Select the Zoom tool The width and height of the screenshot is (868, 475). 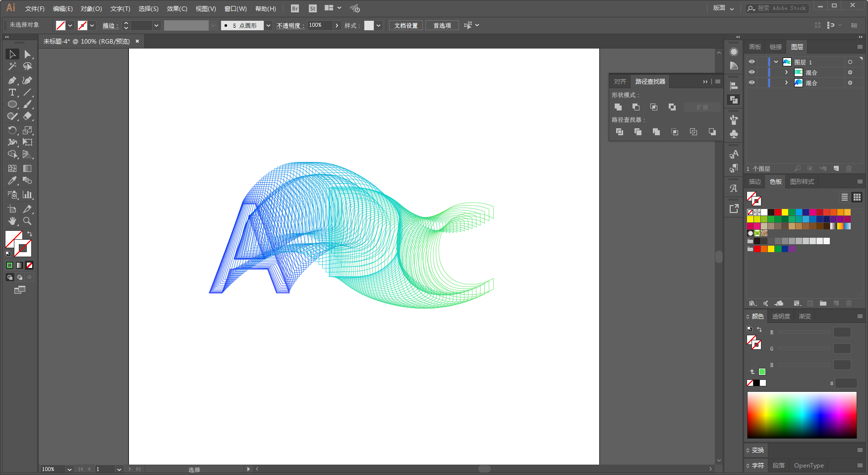pos(27,221)
